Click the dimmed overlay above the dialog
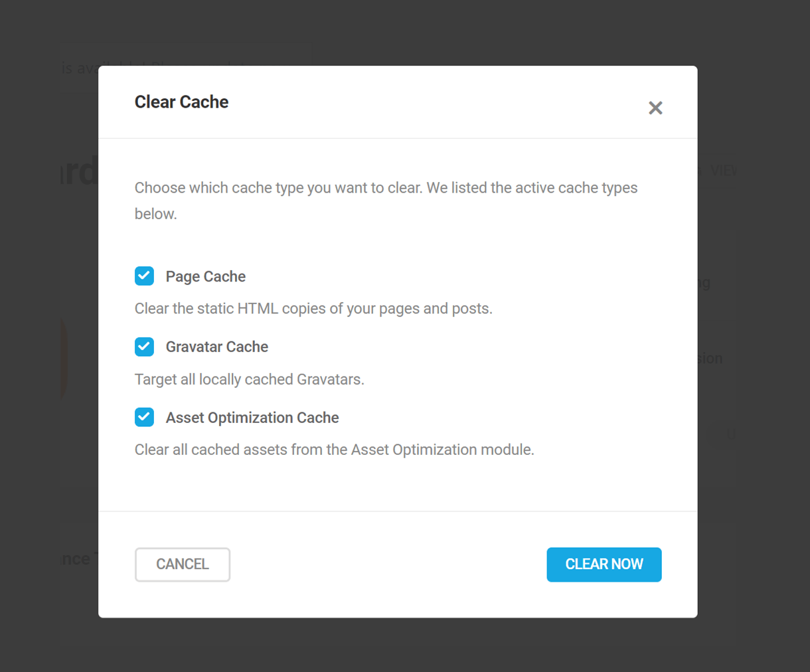 (x=405, y=33)
